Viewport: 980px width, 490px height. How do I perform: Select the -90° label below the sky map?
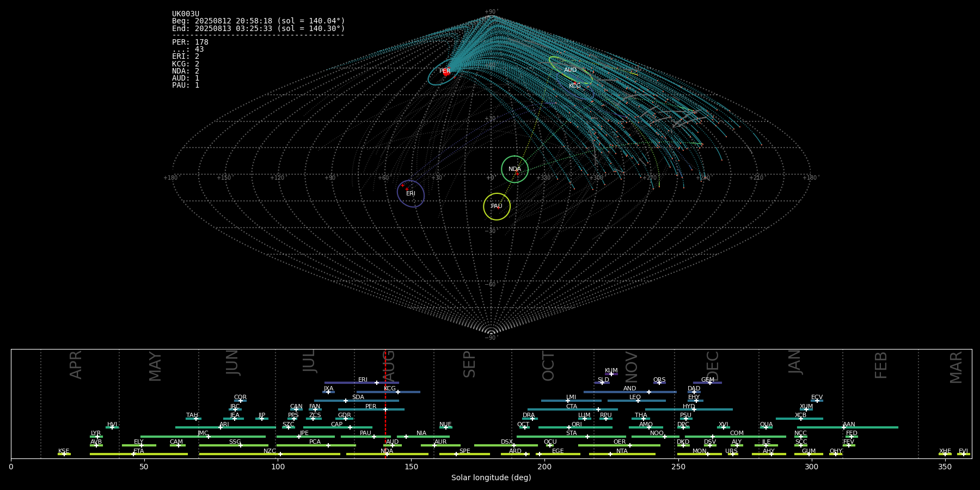tap(491, 338)
